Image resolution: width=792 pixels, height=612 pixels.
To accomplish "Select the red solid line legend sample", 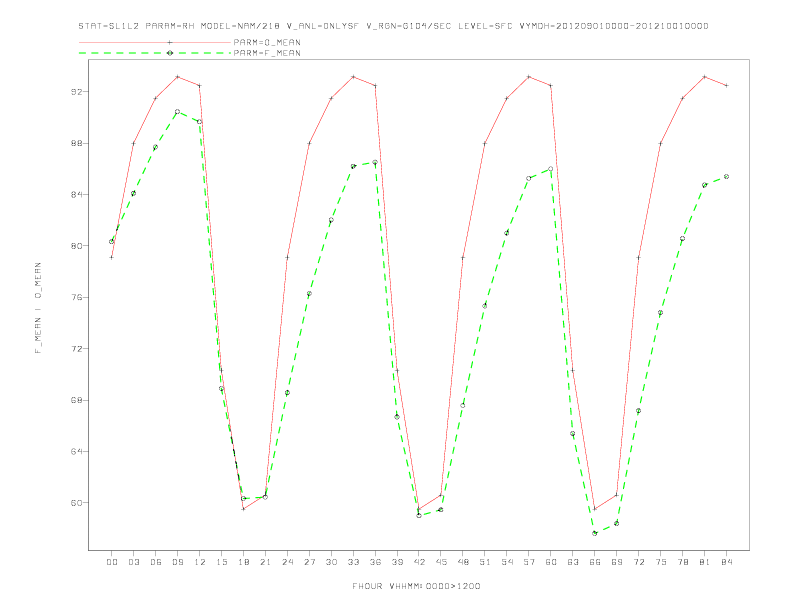I will tap(155, 42).
